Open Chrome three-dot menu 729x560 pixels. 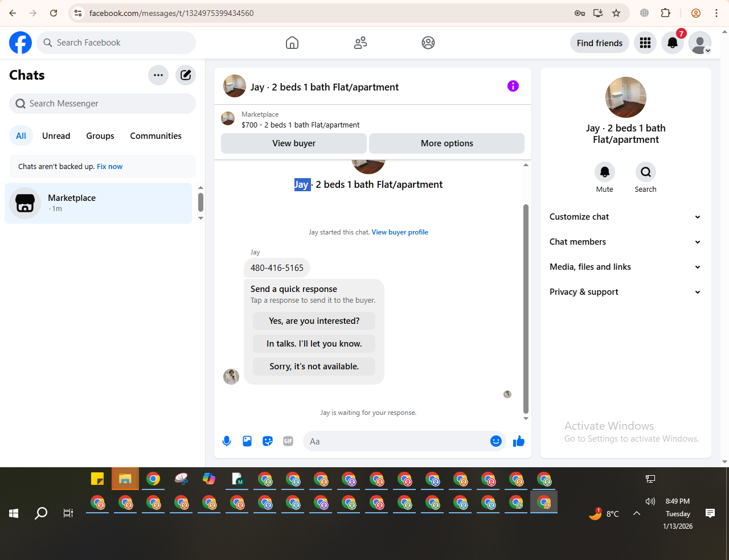click(716, 13)
